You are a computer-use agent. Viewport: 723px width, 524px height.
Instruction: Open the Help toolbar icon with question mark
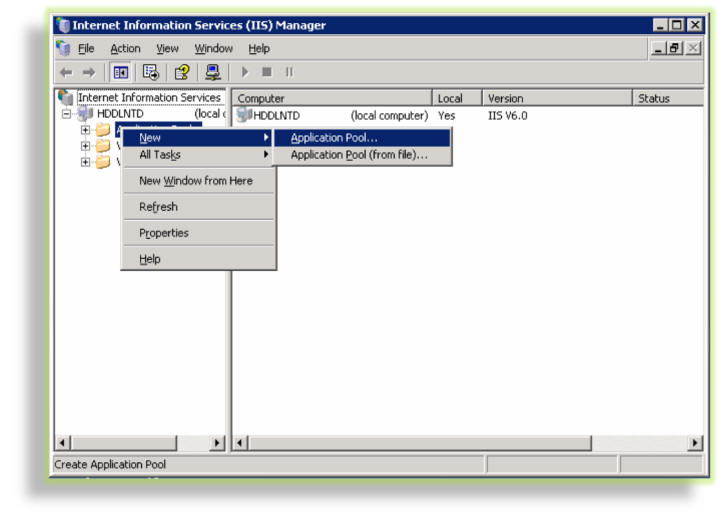[182, 72]
